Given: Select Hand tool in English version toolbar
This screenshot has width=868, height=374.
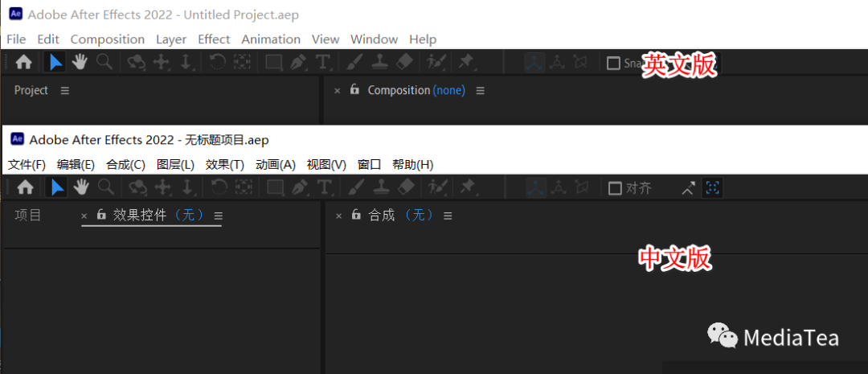Looking at the screenshot, I should click(80, 63).
